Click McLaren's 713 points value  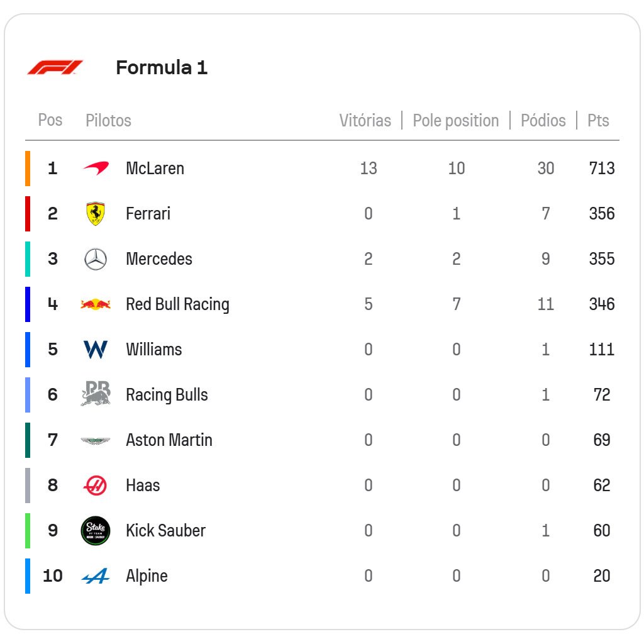[x=601, y=169]
